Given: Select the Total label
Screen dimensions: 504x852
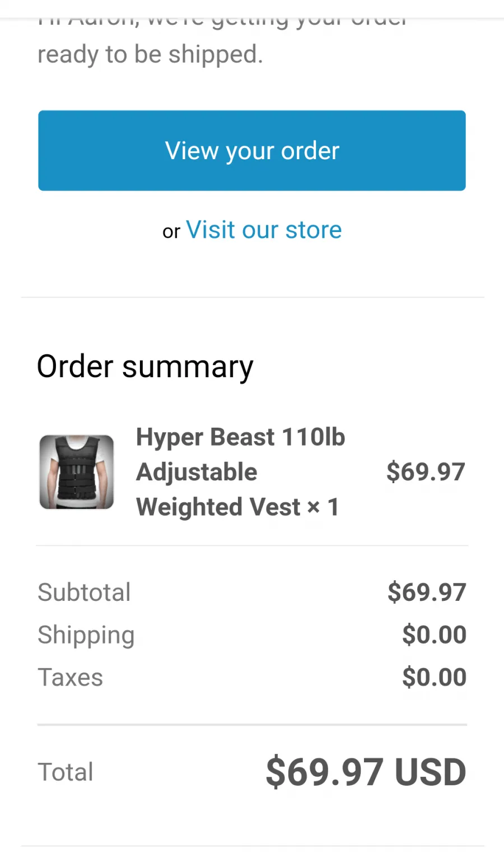Looking at the screenshot, I should point(66,772).
